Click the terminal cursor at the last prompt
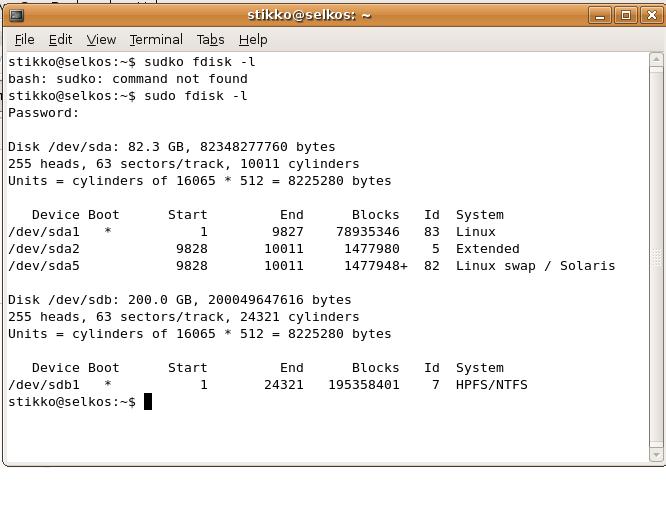This screenshot has height=512, width=666. (x=148, y=402)
